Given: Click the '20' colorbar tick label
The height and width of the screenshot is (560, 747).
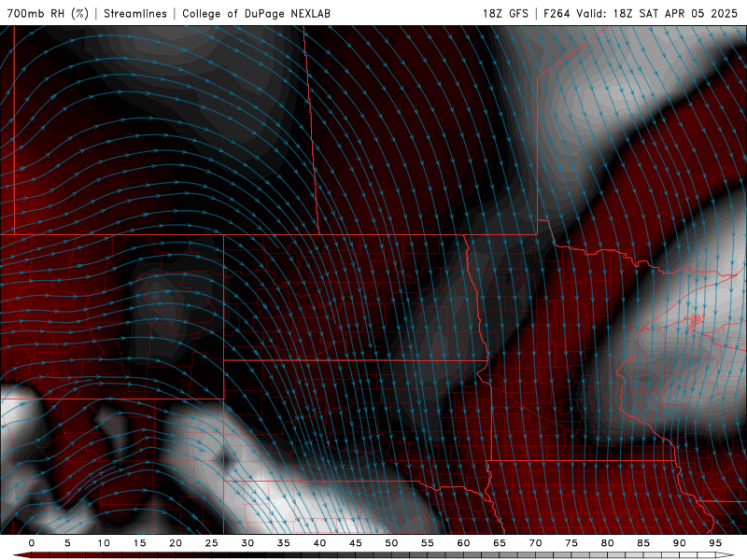Looking at the screenshot, I should click(176, 543).
